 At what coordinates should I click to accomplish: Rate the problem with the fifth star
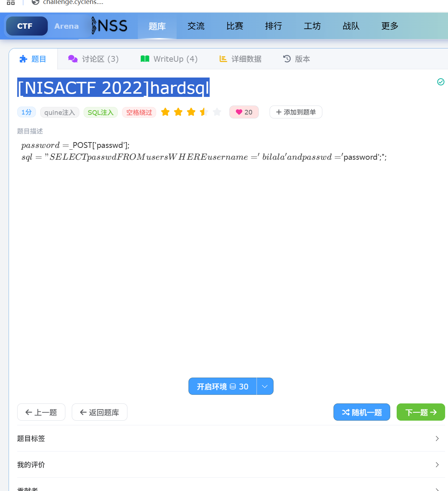click(217, 112)
